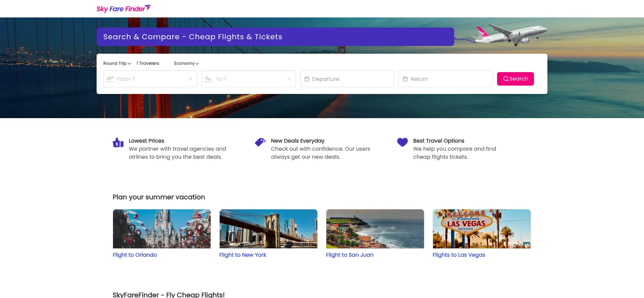Click the Orlando castle thumbnail

tap(162, 229)
